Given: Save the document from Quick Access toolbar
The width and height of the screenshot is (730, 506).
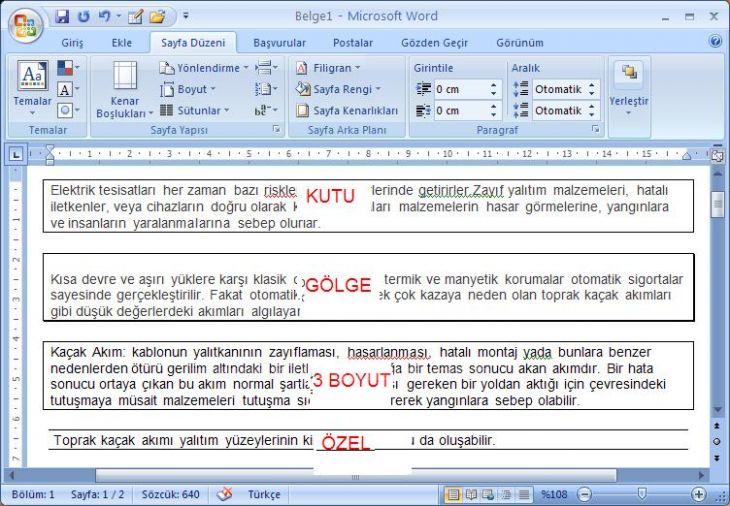Looking at the screenshot, I should pos(63,17).
